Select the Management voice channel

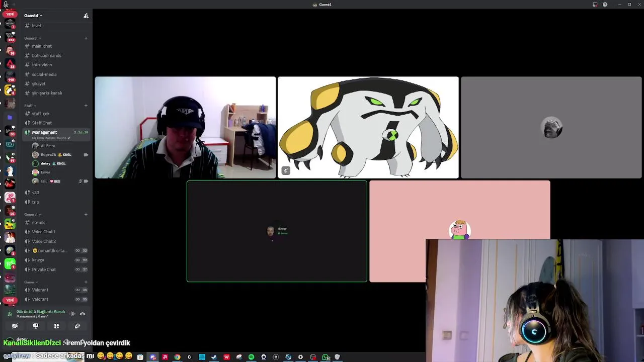coord(56,132)
